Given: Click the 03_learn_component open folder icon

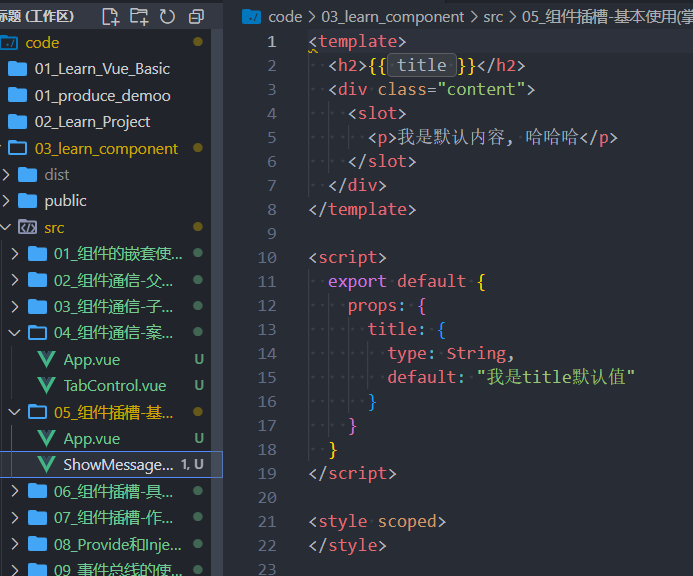Looking at the screenshot, I should click(18, 149).
